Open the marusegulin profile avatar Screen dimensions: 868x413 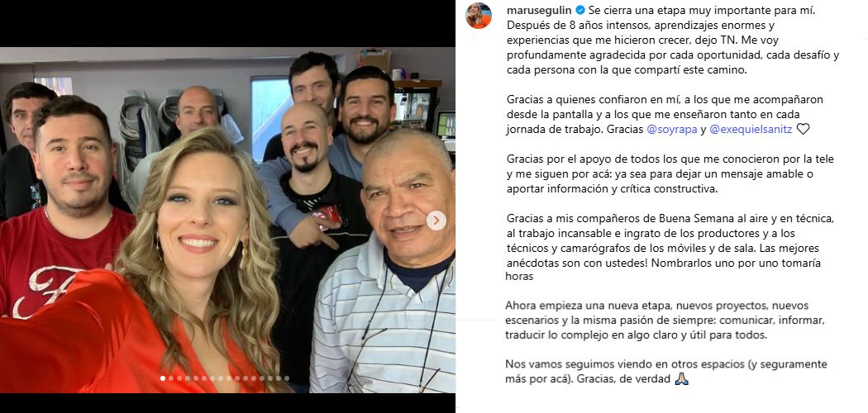tap(479, 16)
